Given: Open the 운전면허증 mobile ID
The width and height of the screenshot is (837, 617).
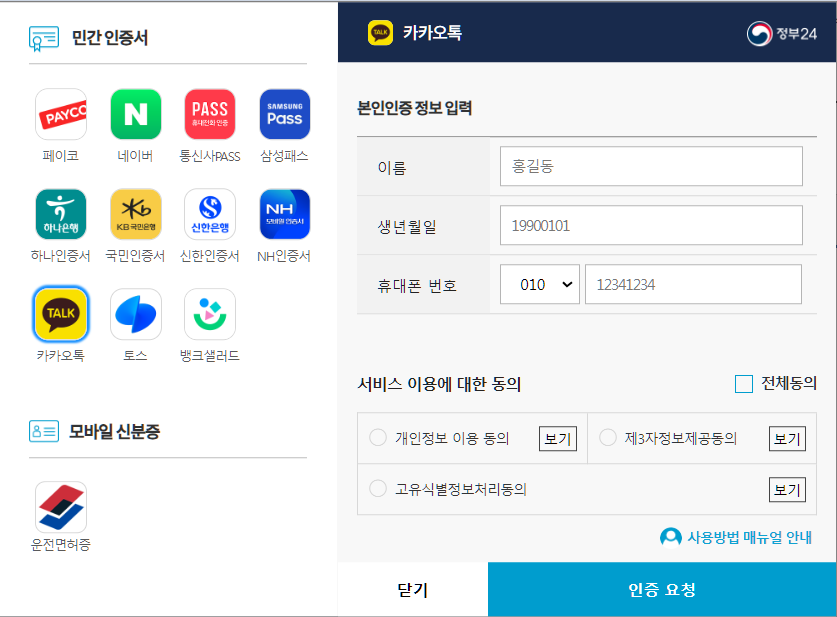Looking at the screenshot, I should pos(60,508).
